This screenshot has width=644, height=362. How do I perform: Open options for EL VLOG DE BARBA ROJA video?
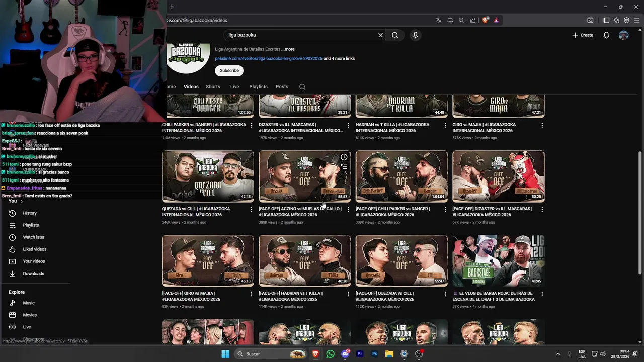[542, 294]
